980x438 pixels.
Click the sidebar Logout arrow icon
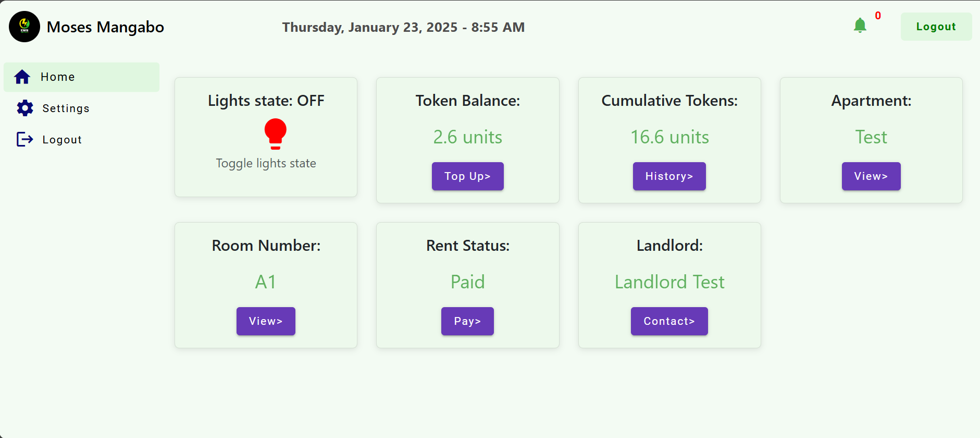(x=25, y=139)
